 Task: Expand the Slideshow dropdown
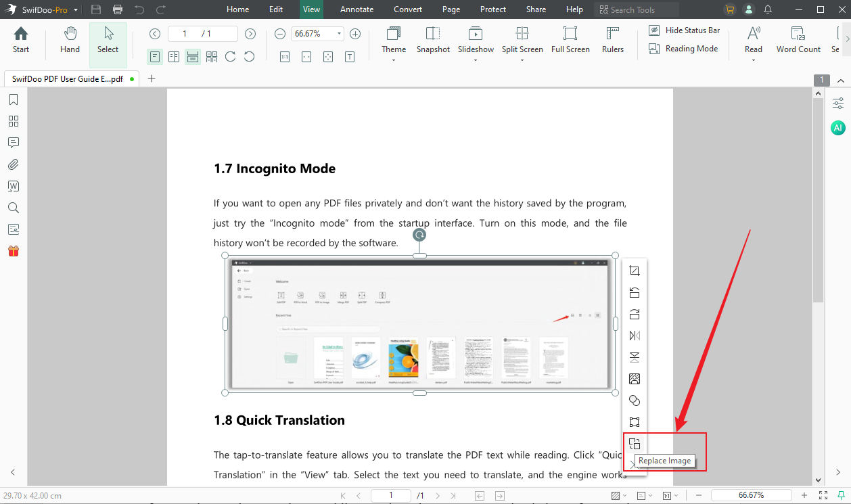coord(476,60)
